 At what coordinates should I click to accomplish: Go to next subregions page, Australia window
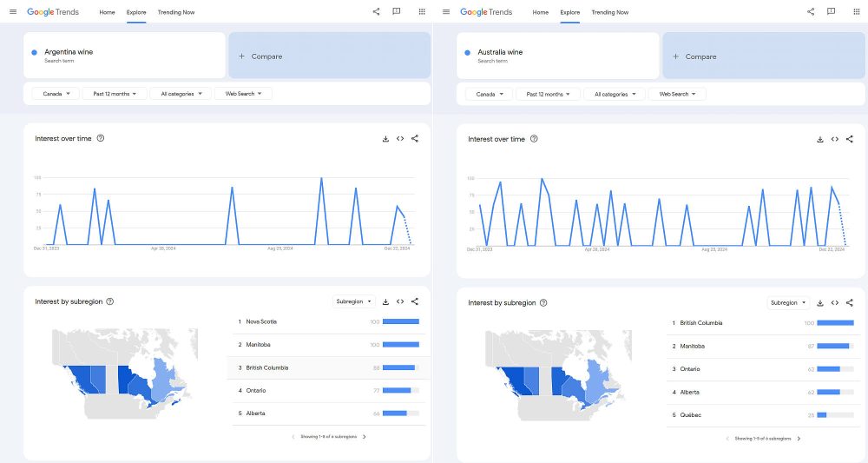coord(799,439)
